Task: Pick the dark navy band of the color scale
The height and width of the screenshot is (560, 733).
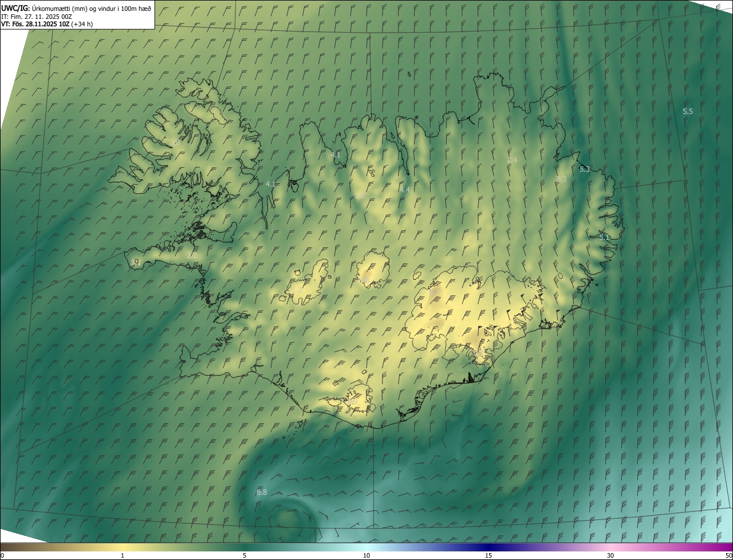Action: click(488, 547)
